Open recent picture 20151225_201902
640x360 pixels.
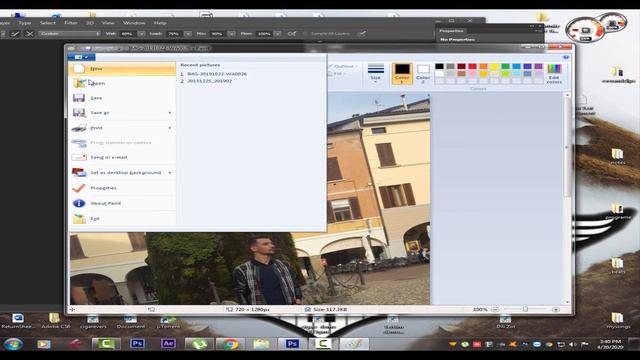click(x=209, y=81)
